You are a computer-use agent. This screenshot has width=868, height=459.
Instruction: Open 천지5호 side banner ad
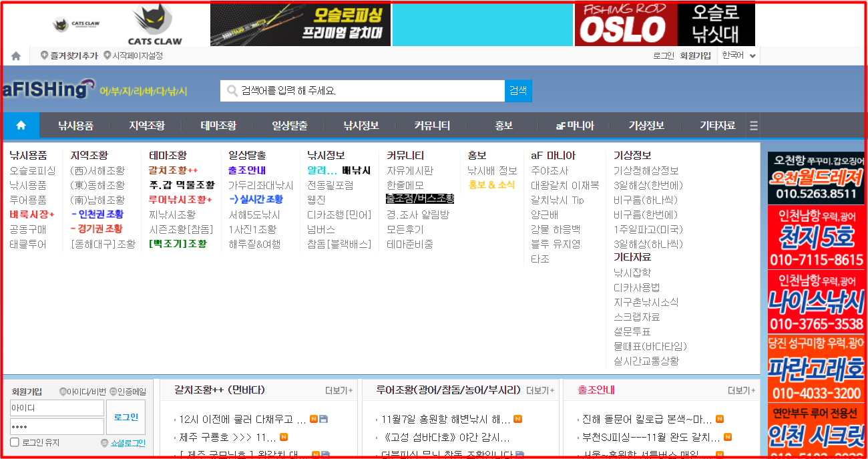(x=816, y=237)
